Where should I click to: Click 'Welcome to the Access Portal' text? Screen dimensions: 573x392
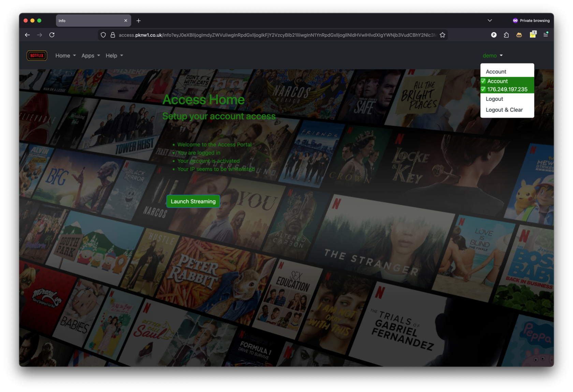point(214,145)
